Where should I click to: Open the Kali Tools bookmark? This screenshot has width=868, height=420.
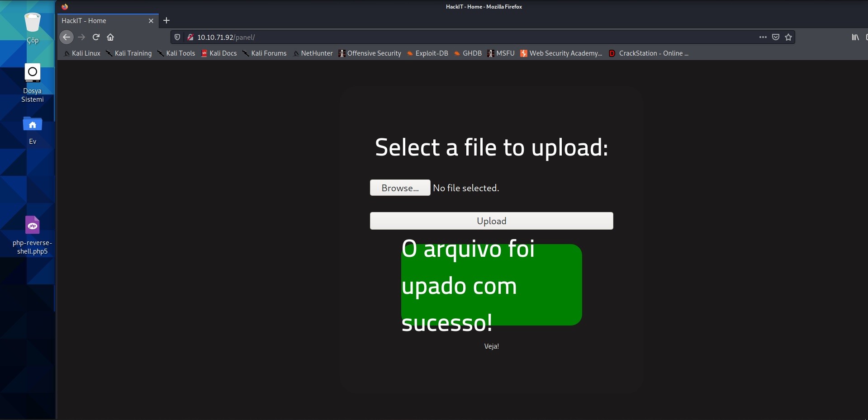coord(176,53)
